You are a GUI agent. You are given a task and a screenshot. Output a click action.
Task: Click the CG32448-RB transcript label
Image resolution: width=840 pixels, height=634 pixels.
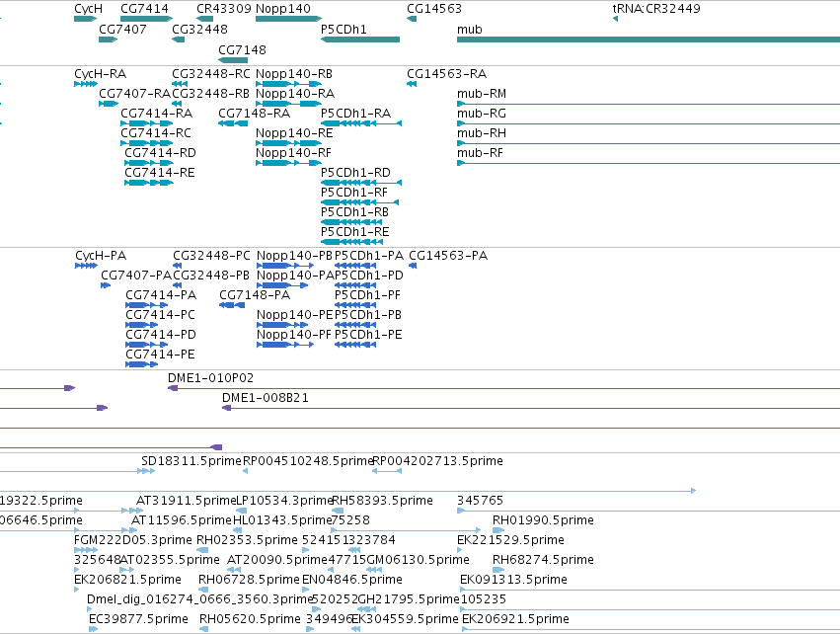tap(211, 94)
